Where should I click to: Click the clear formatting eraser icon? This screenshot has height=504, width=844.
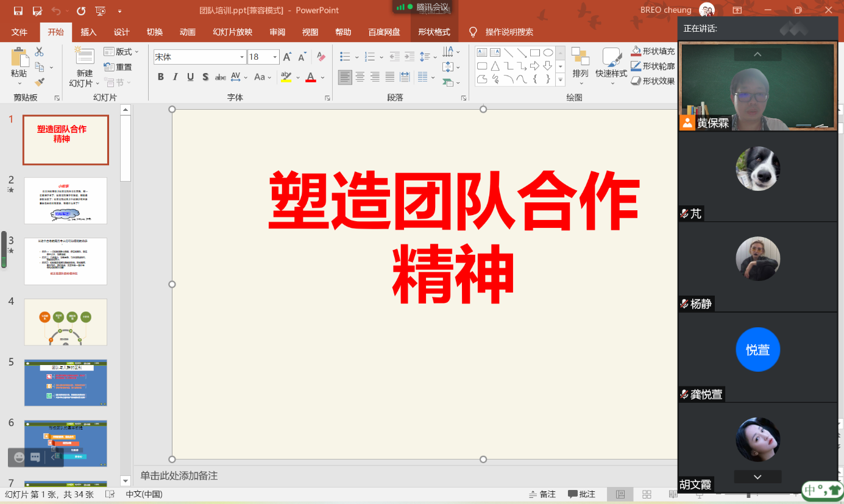pyautogui.click(x=321, y=57)
